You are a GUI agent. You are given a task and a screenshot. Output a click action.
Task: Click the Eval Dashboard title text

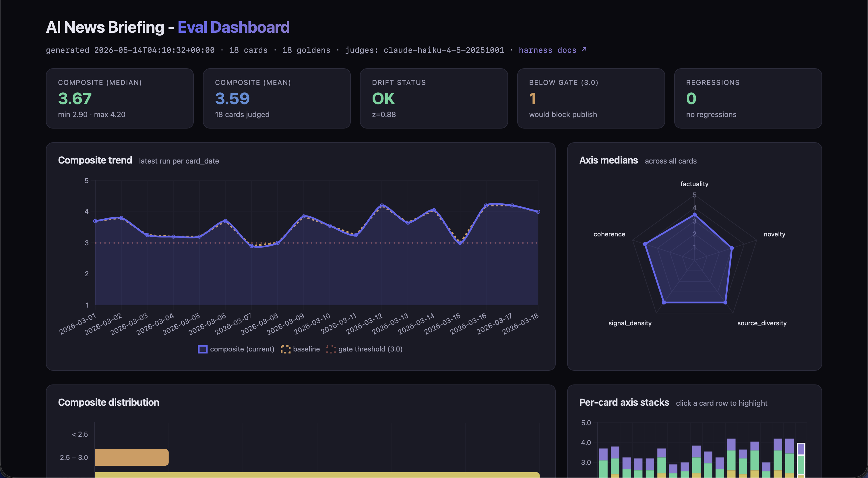point(234,27)
